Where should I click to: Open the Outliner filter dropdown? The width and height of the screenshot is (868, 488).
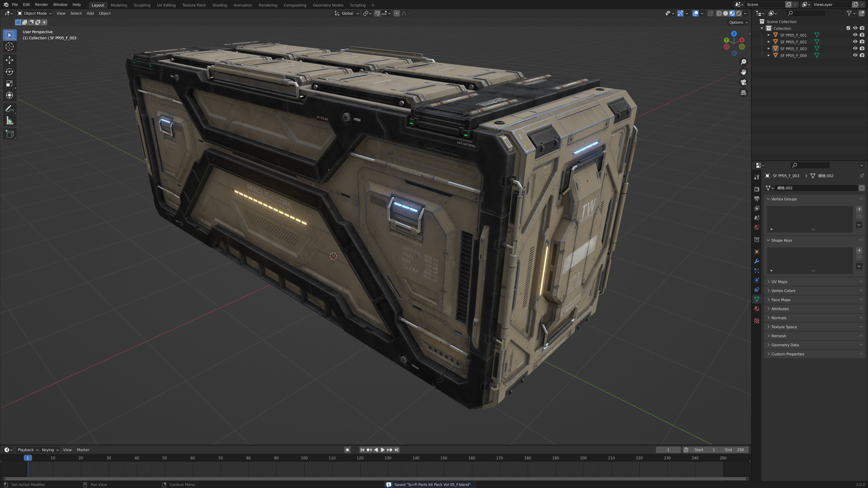point(851,13)
